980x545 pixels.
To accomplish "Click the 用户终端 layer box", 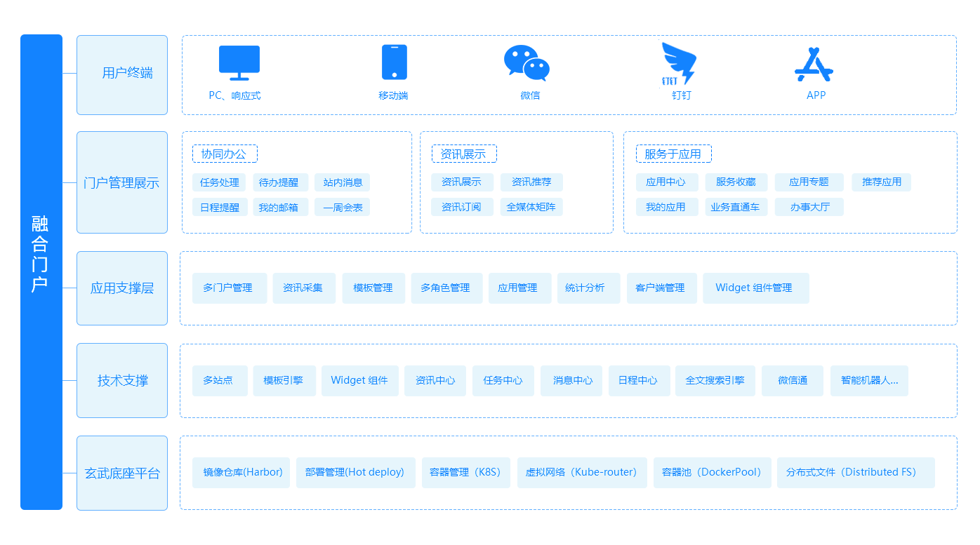I will [x=122, y=75].
